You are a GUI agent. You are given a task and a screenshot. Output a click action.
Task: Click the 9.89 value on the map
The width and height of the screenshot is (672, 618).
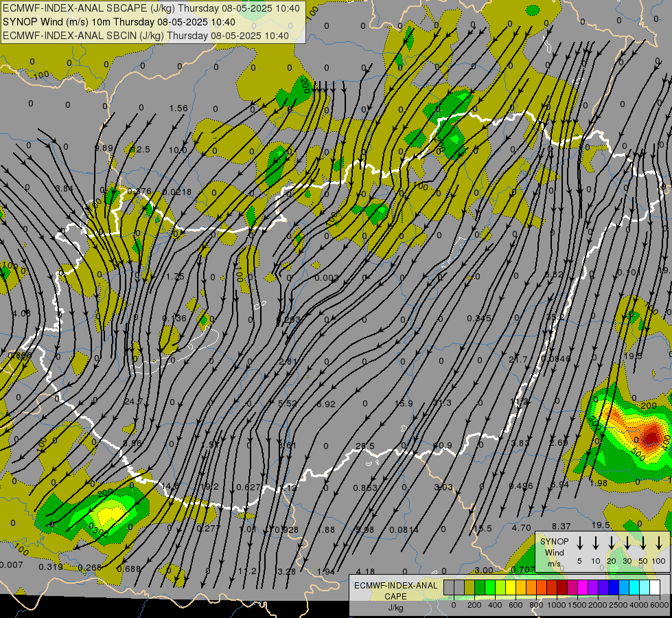104,148
